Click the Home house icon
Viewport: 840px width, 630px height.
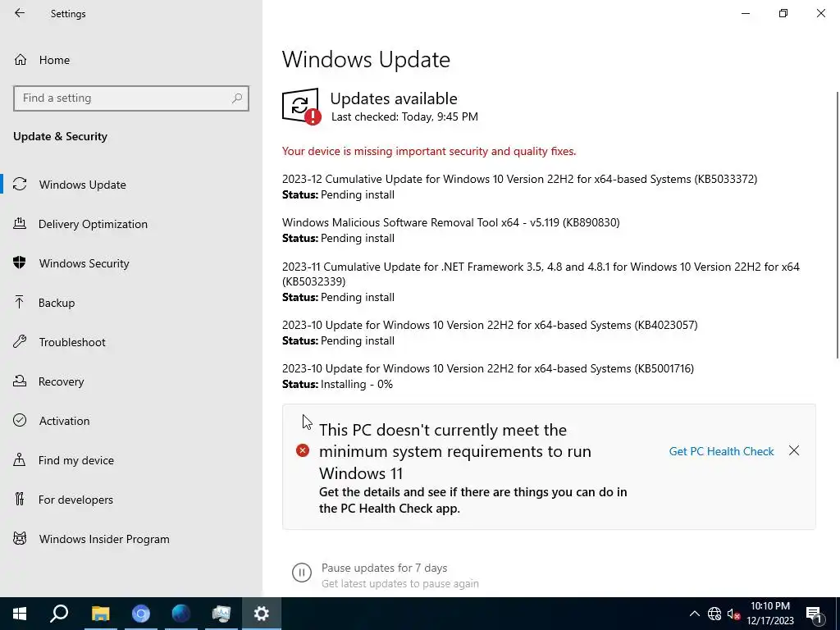[21, 59]
